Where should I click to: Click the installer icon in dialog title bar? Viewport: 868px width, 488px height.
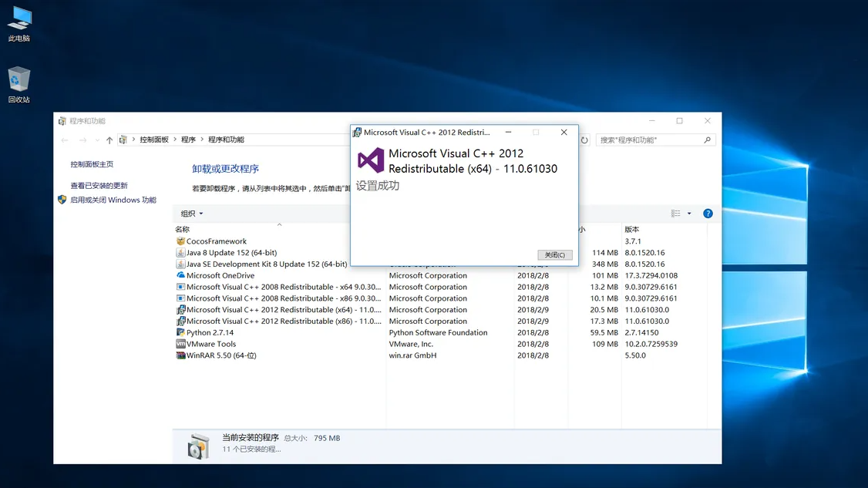tap(357, 133)
